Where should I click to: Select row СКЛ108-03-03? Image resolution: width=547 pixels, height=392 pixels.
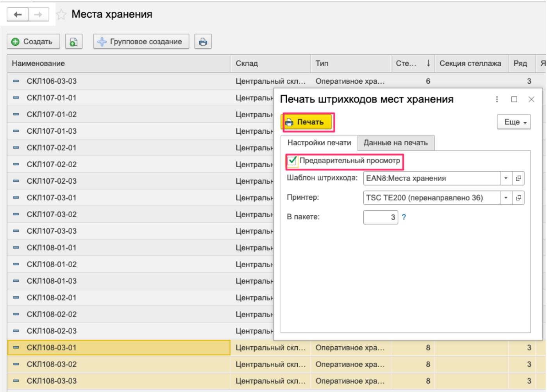tap(119, 381)
